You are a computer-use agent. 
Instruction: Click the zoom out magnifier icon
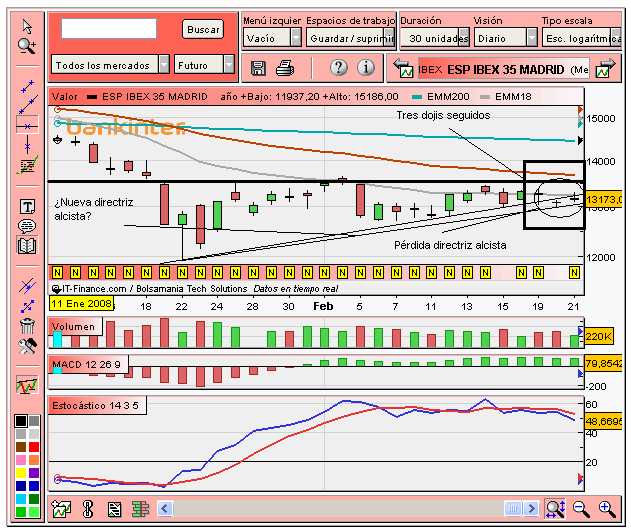coord(581,509)
